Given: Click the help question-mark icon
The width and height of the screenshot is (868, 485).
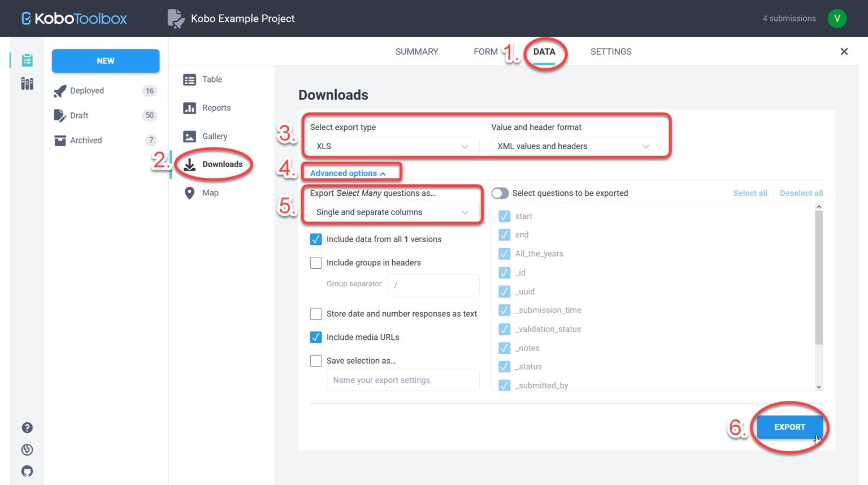Looking at the screenshot, I should point(27,427).
